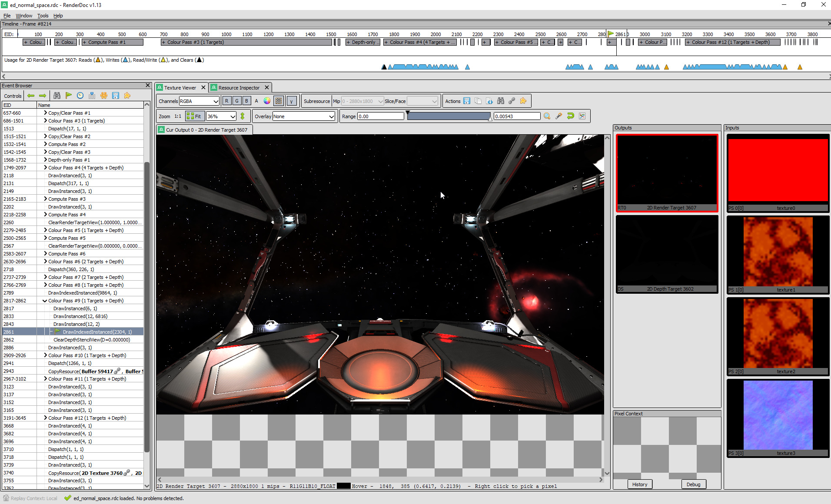The height and width of the screenshot is (504, 831).
Task: Toggle the G green channel button
Action: pyautogui.click(x=237, y=101)
